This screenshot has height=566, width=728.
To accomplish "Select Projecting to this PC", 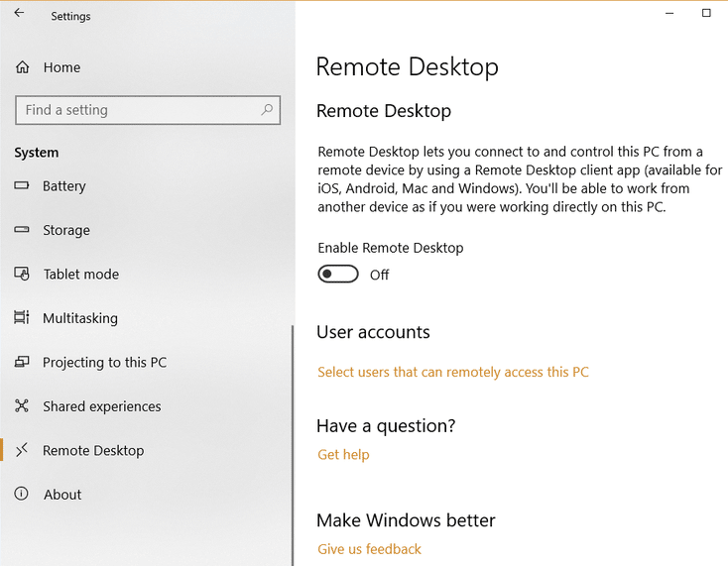I will coord(104,363).
